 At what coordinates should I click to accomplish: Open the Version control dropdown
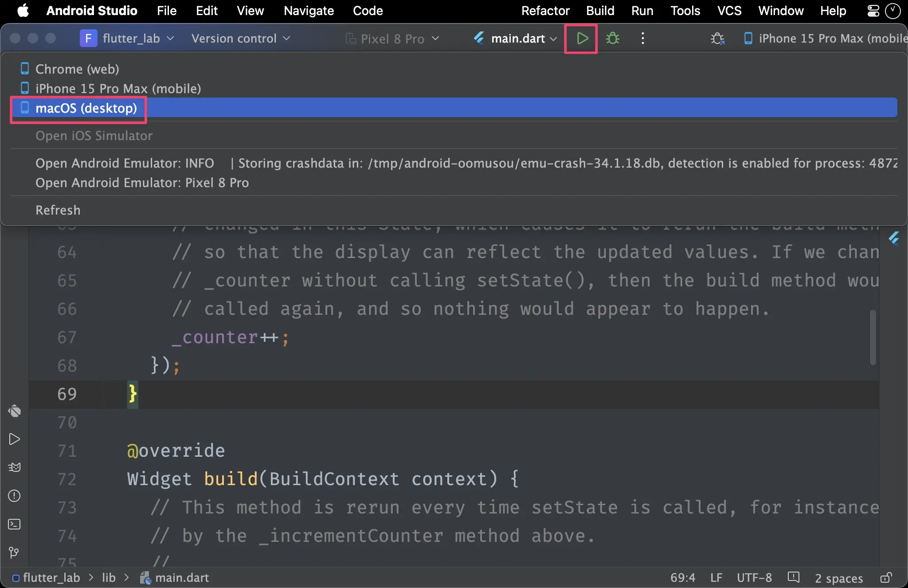click(x=241, y=39)
